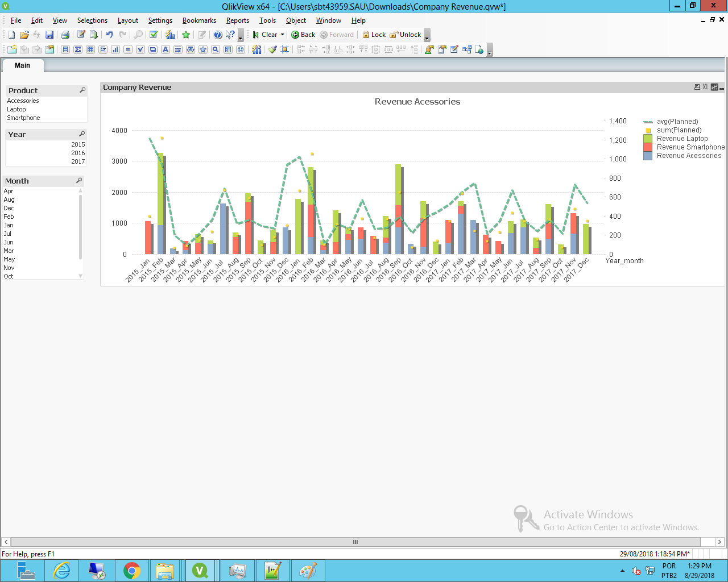Open Current Selections with checkmark icon
728x582 pixels.
pyautogui.click(x=154, y=35)
